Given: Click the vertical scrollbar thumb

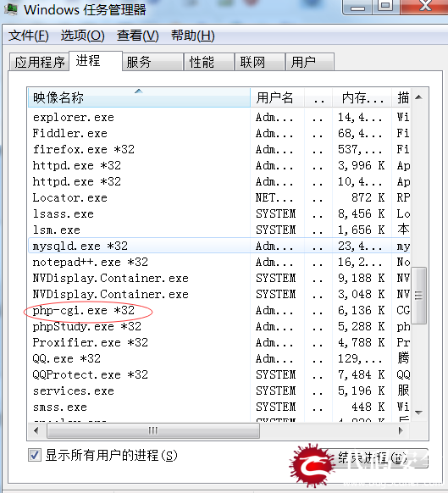Looking at the screenshot, I should tap(418, 296).
